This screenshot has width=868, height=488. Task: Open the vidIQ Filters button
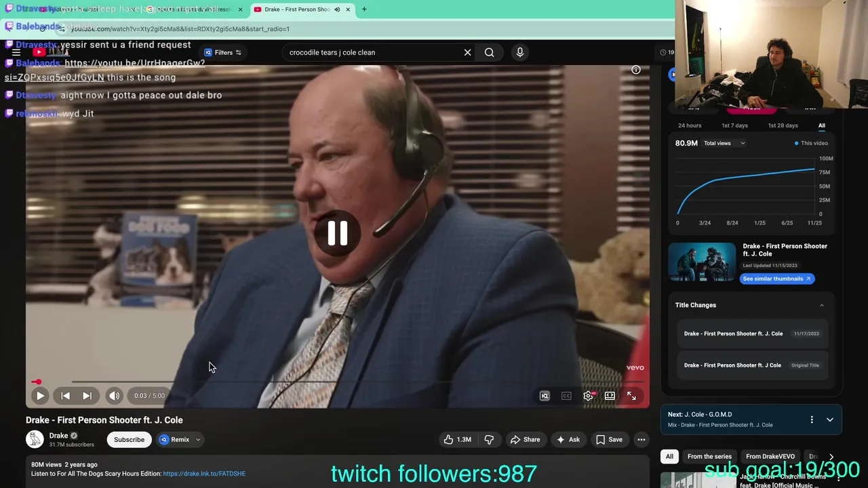click(x=223, y=52)
